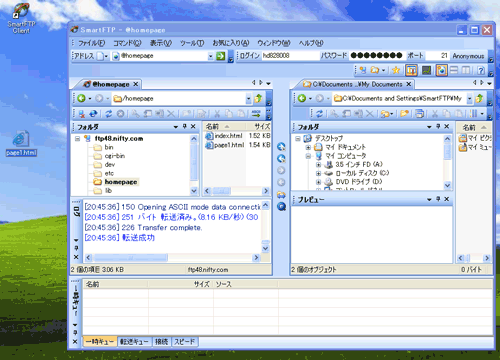
Task: Click the copy icon in the remote toolbar
Action: click(x=229, y=114)
